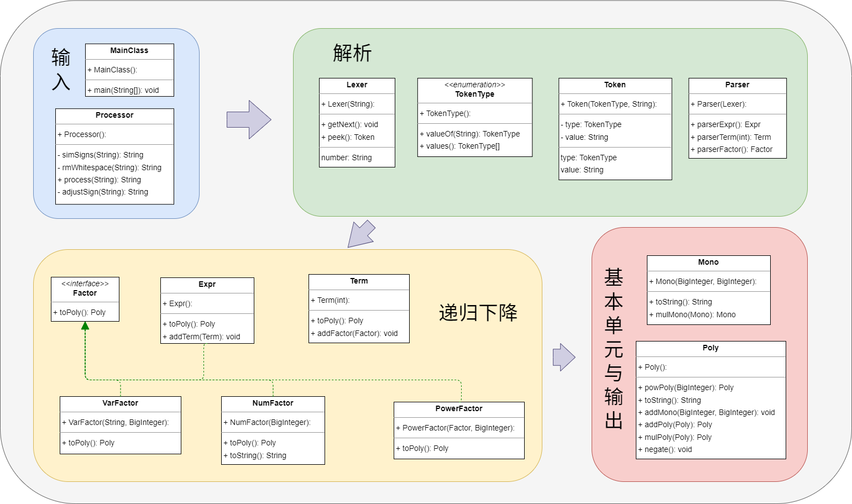The height and width of the screenshot is (504, 852).
Task: Select the MainClass class box title
Action: point(129,51)
